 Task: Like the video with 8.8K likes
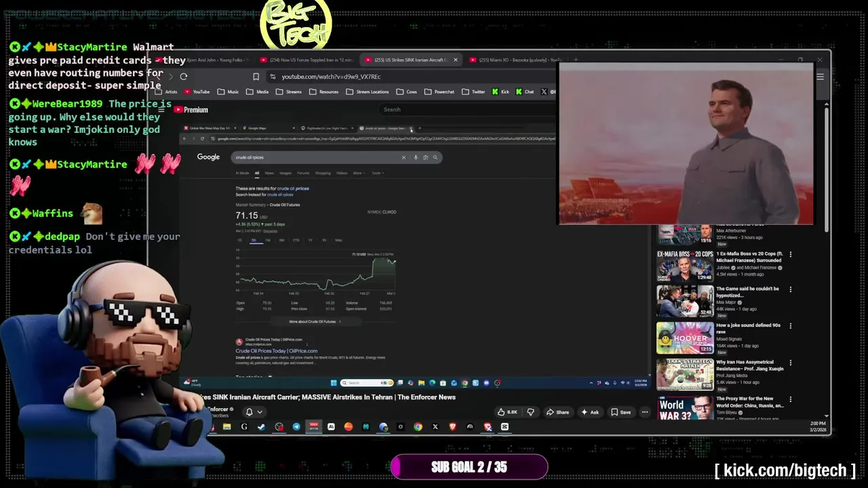[x=507, y=412]
